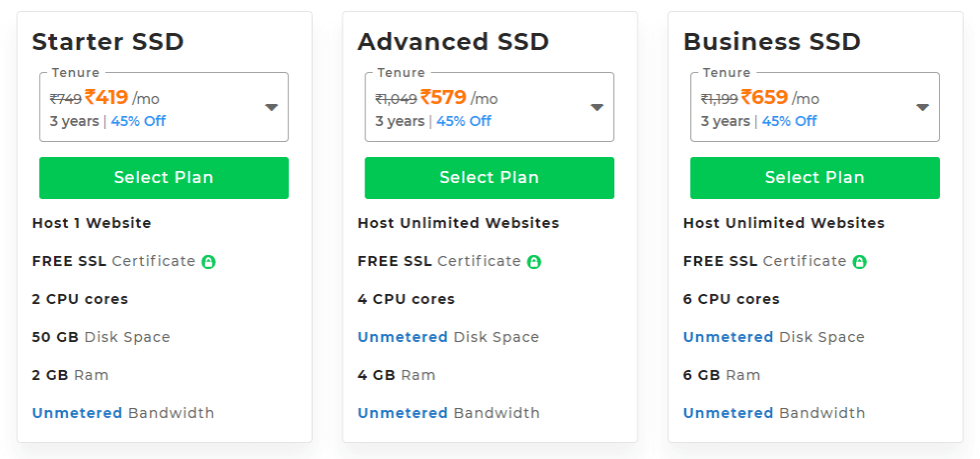Image resolution: width=980 pixels, height=459 pixels.
Task: Click 45% Off text in Business SSD
Action: [x=789, y=121]
